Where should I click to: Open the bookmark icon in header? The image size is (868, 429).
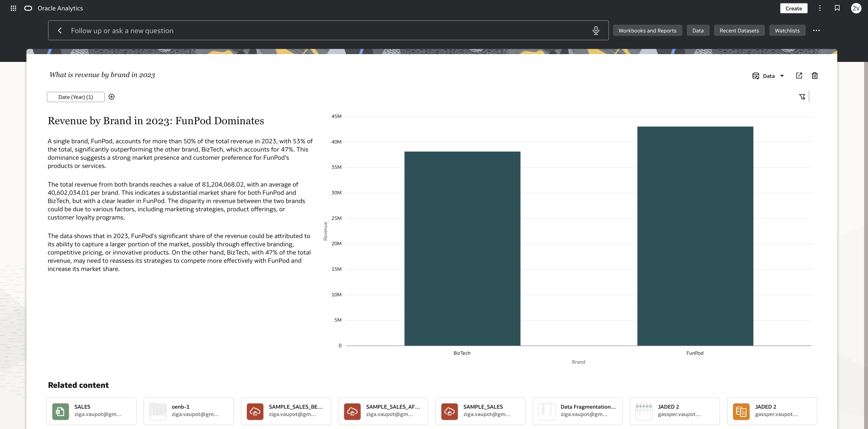(837, 8)
